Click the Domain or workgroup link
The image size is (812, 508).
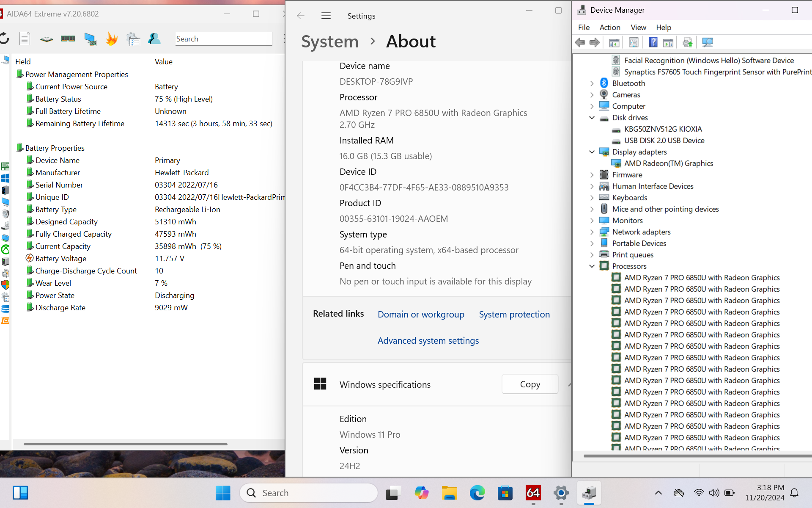421,315
